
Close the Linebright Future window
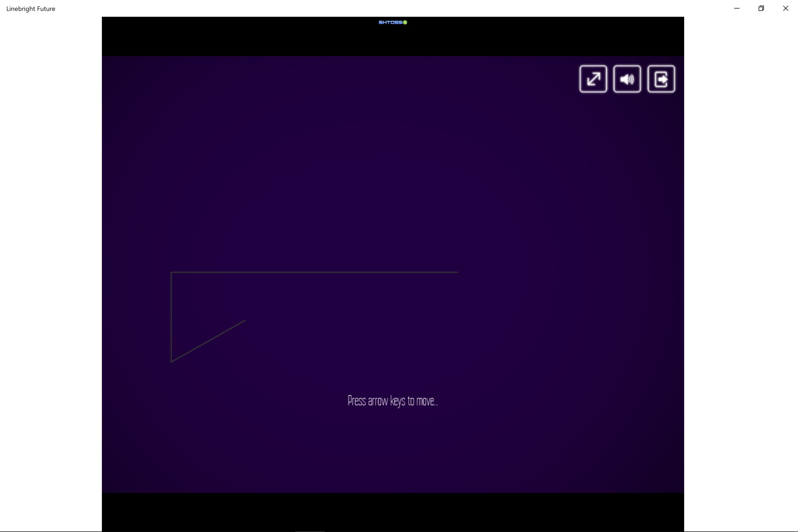click(785, 9)
